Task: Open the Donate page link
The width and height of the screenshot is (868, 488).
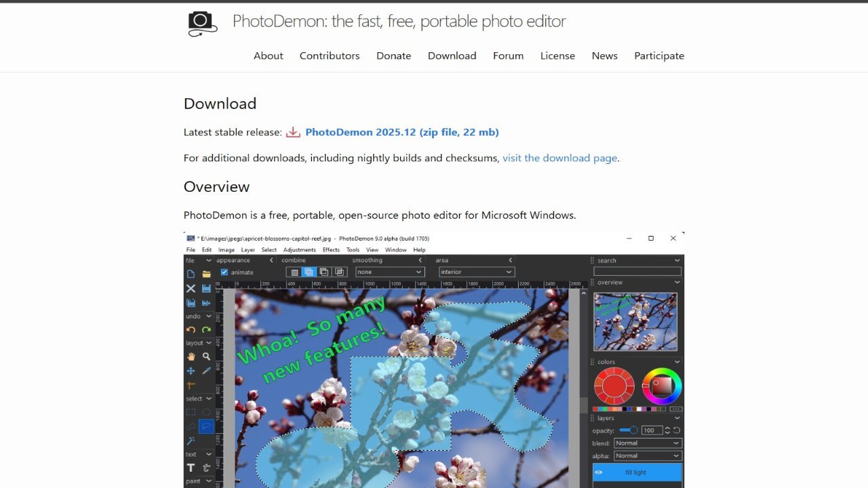Action: tap(394, 56)
